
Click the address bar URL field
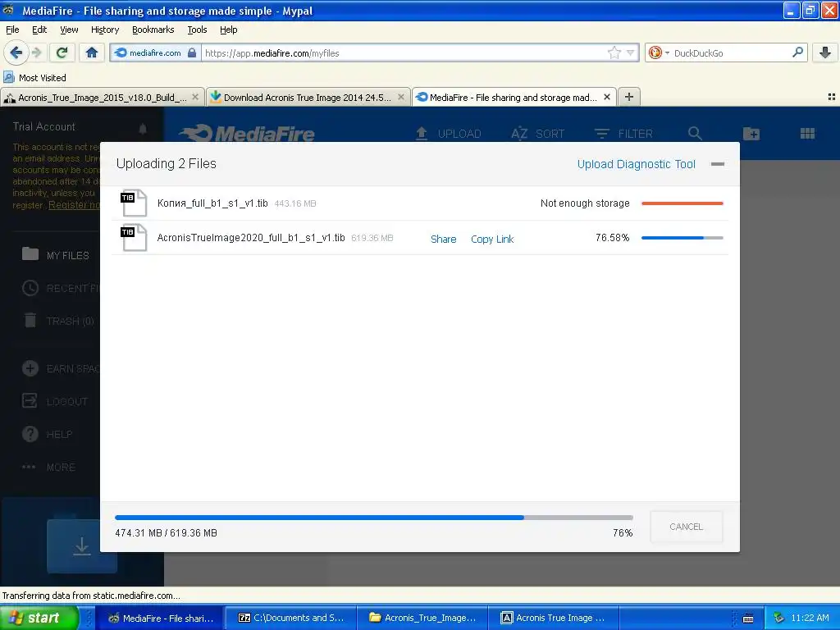(x=404, y=52)
